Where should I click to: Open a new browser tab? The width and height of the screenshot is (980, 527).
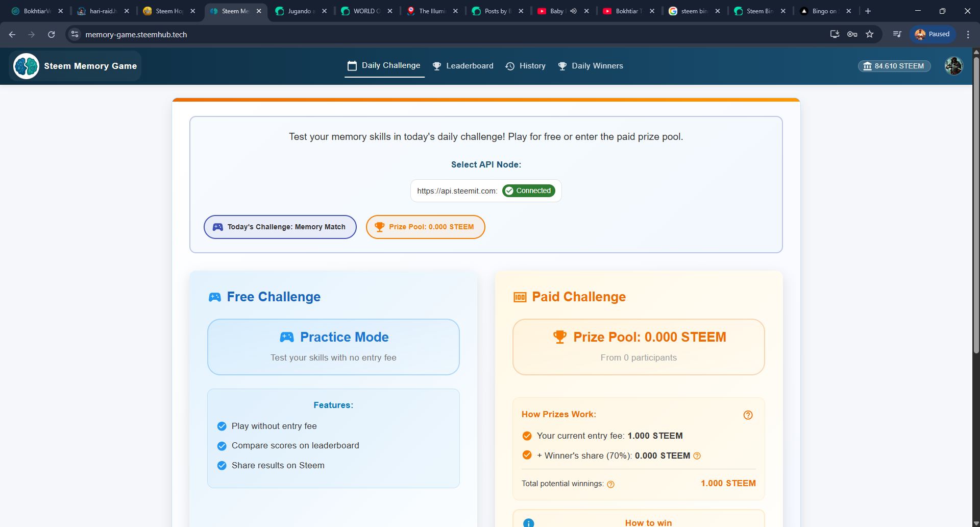click(x=868, y=11)
